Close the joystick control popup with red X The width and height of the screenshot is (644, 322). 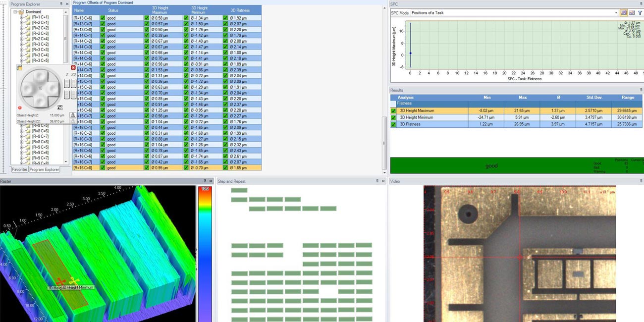pyautogui.click(x=73, y=68)
